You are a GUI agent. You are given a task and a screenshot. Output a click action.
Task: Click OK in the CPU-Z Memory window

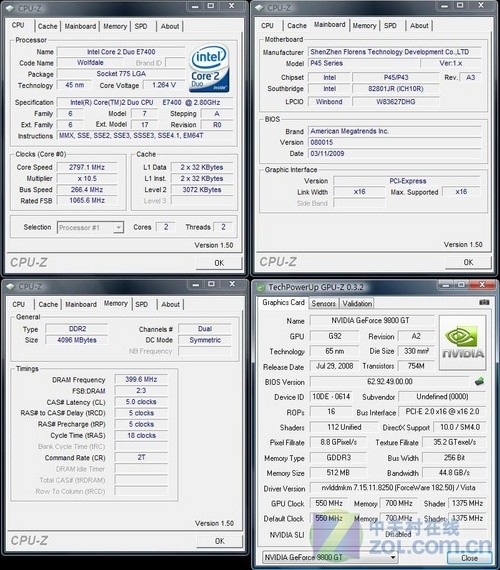[219, 541]
